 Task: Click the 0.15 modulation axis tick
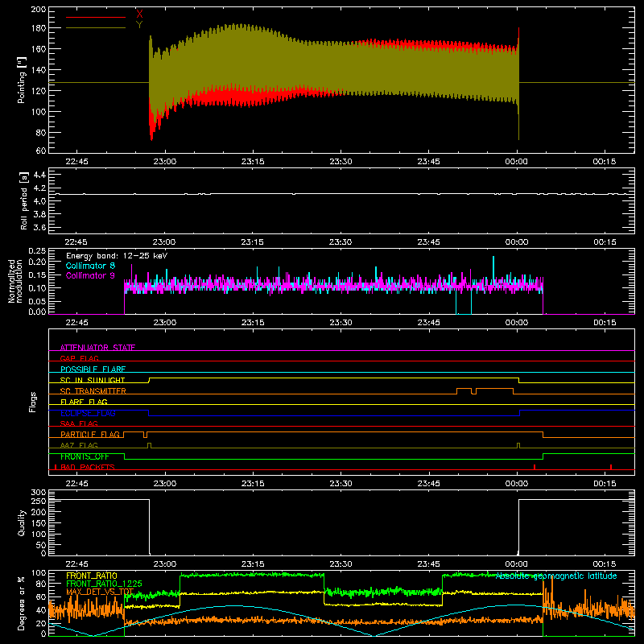click(37, 275)
